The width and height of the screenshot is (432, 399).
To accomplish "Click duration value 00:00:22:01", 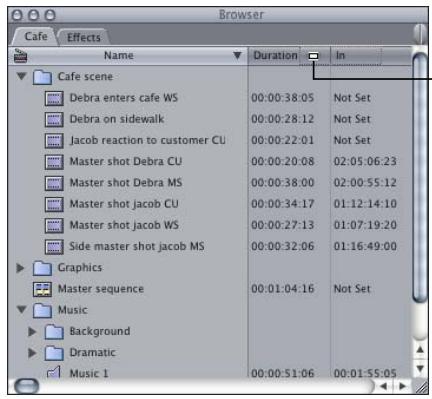I will click(282, 140).
